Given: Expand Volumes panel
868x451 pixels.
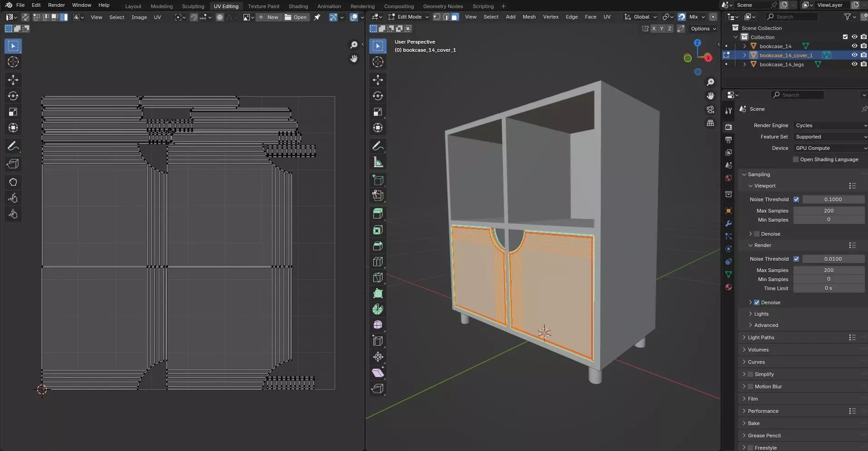Looking at the screenshot, I should [x=758, y=350].
